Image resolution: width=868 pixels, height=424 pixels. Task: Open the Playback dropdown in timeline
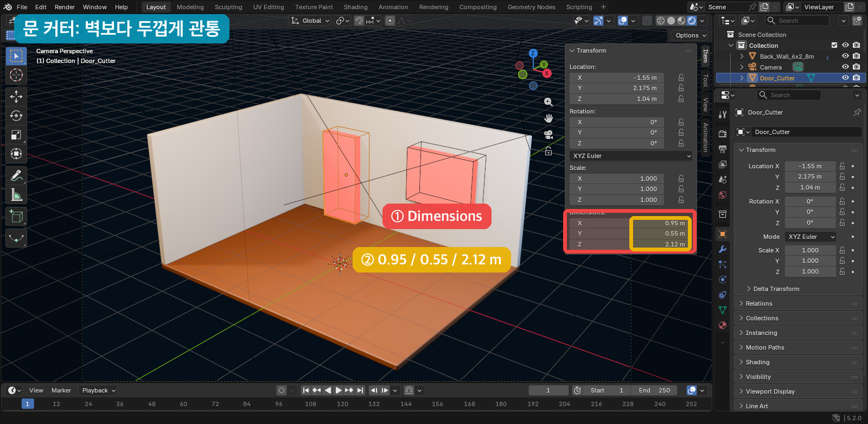[x=98, y=390]
